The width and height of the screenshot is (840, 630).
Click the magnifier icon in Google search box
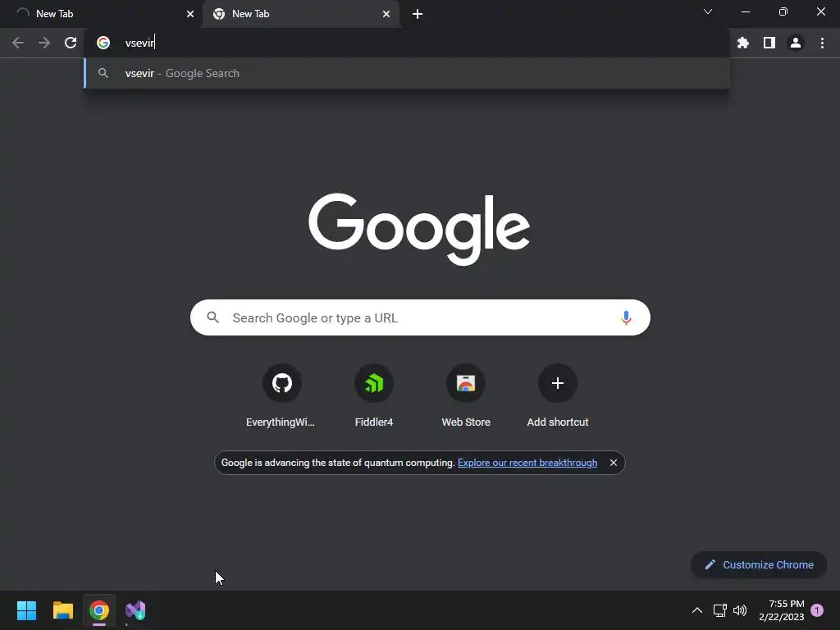pos(213,317)
